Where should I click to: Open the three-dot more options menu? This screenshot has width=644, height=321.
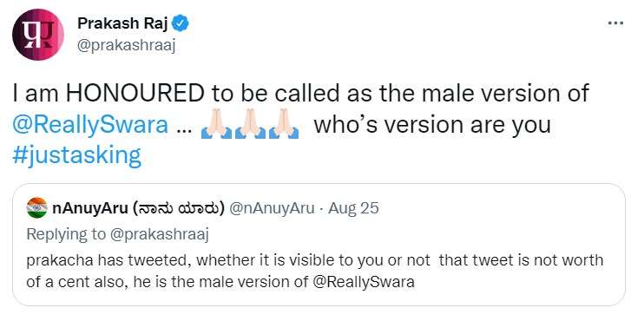pos(615,23)
